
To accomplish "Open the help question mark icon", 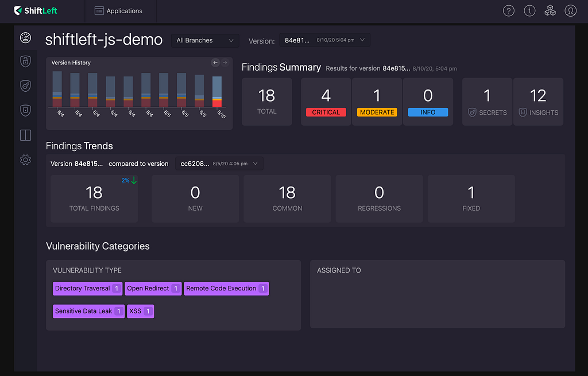I will tap(509, 11).
